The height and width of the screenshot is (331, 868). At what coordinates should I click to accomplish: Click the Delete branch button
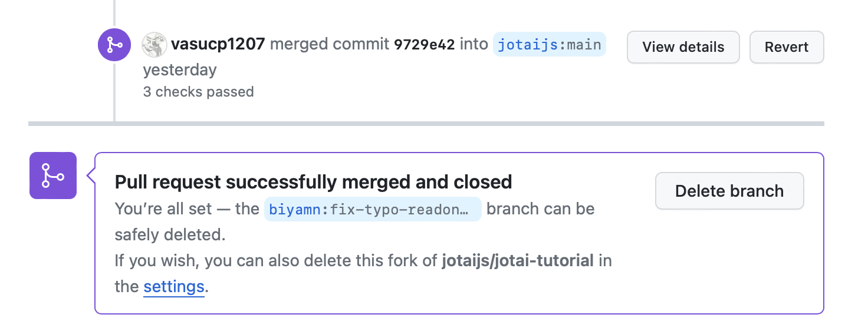pyautogui.click(x=729, y=191)
